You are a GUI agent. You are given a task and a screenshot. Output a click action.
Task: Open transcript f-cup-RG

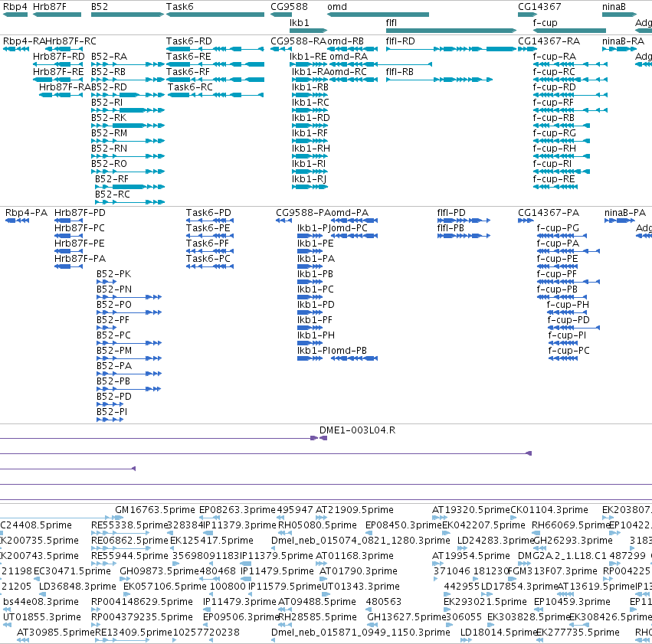coord(562,141)
